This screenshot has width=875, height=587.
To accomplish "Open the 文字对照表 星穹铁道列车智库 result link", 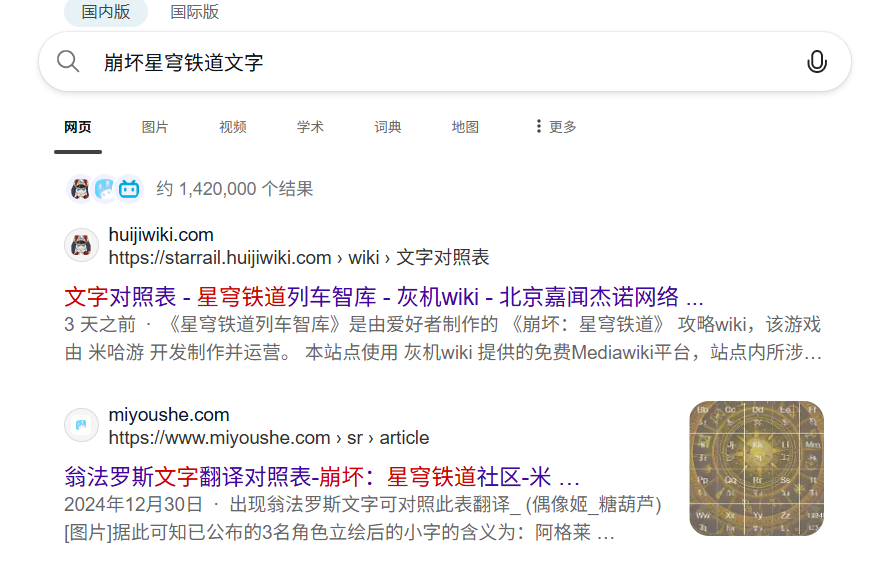I will click(384, 297).
